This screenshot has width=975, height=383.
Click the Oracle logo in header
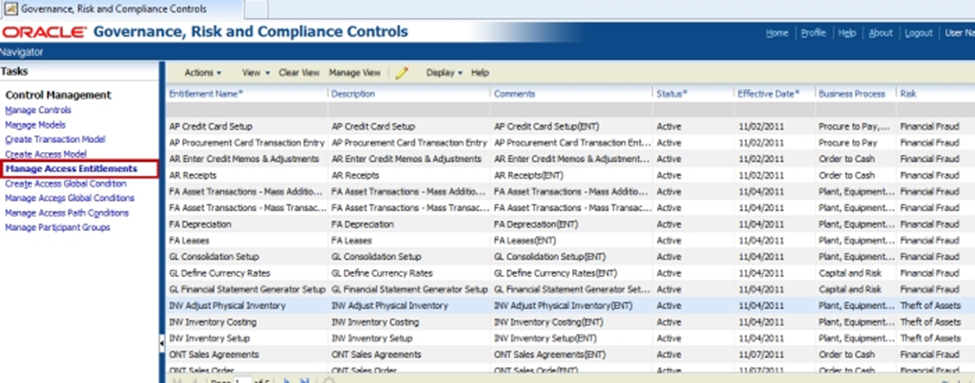[44, 32]
